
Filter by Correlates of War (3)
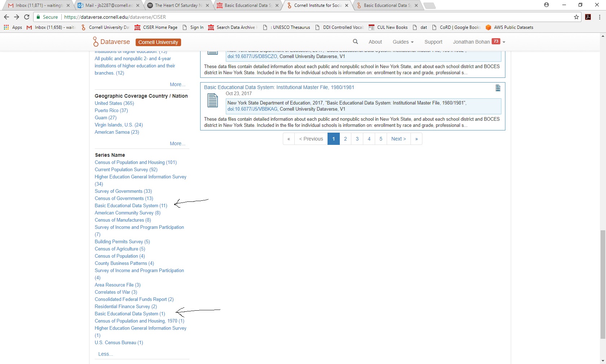point(116,292)
